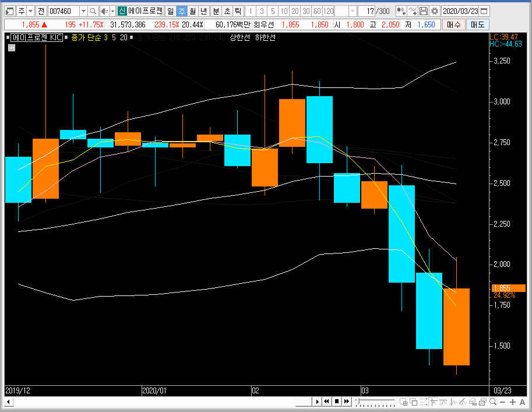Click the 전 button

(41, 11)
